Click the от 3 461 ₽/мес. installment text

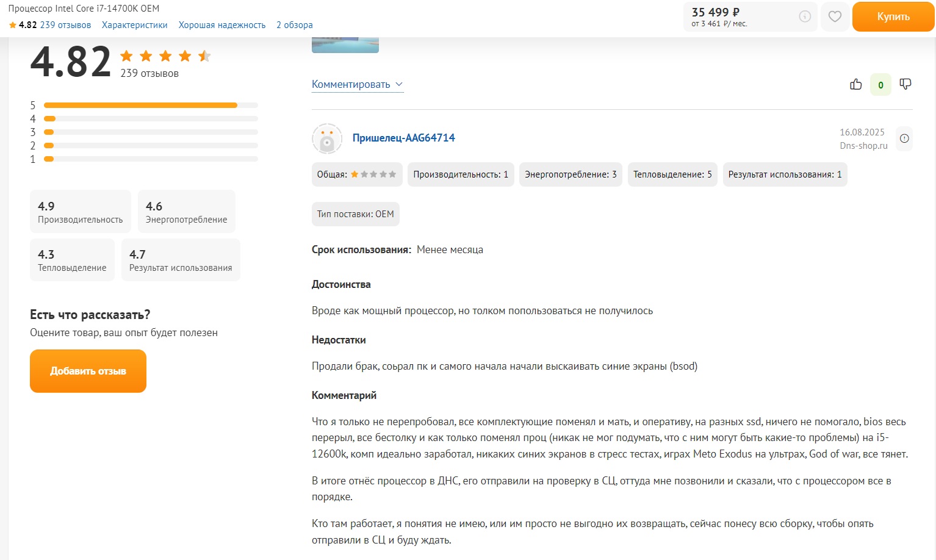tap(719, 24)
